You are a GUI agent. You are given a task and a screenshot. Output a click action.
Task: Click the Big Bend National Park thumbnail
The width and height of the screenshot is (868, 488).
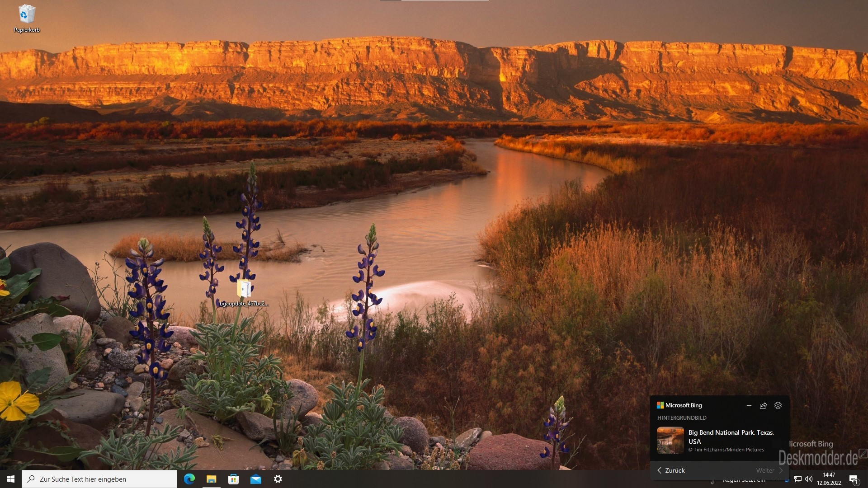coord(670,440)
